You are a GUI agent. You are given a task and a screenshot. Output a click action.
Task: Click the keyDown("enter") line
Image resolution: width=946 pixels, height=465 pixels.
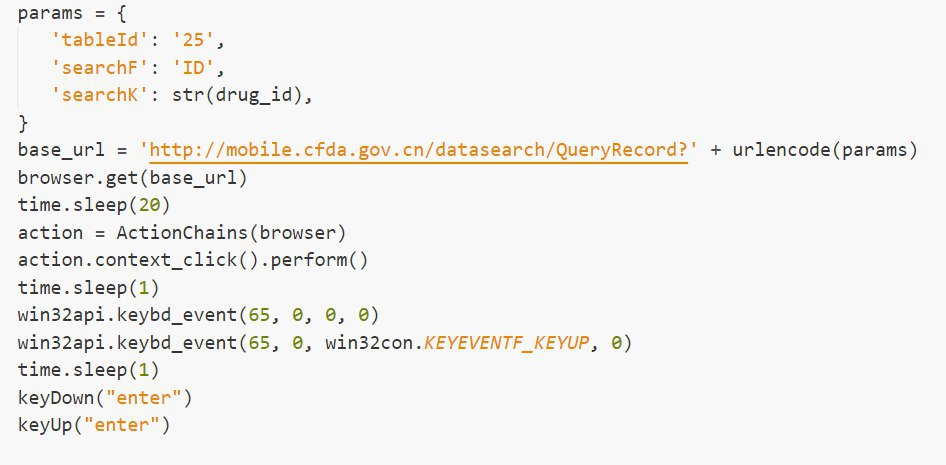click(105, 397)
